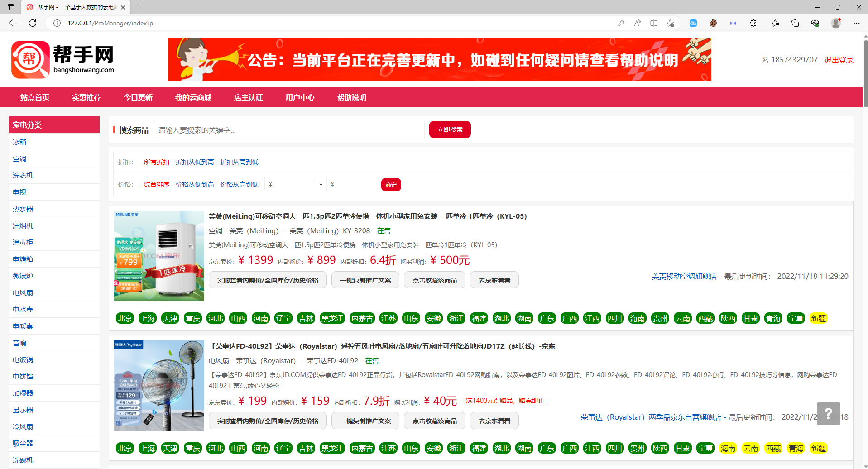Open tab actions menu icon

pyautogui.click(x=11, y=7)
